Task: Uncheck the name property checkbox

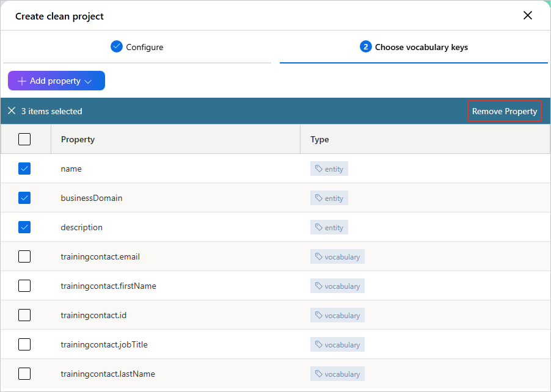Action: pos(24,169)
